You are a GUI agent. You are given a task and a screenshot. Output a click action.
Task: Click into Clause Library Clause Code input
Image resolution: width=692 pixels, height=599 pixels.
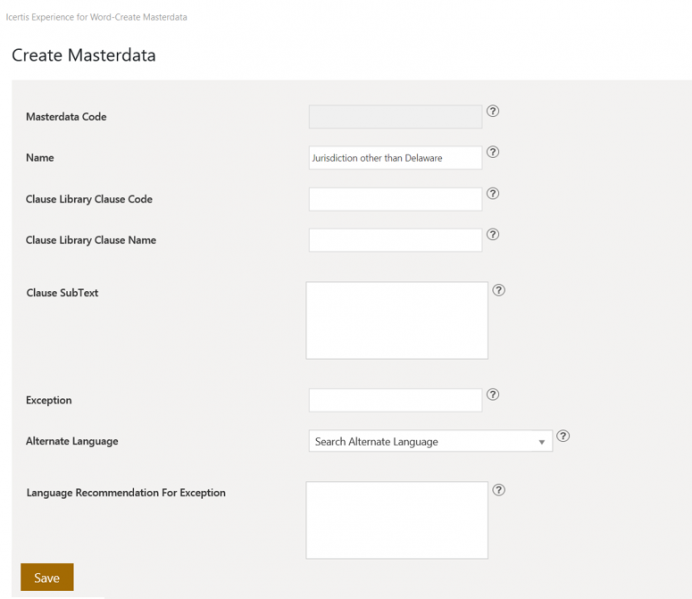(395, 199)
